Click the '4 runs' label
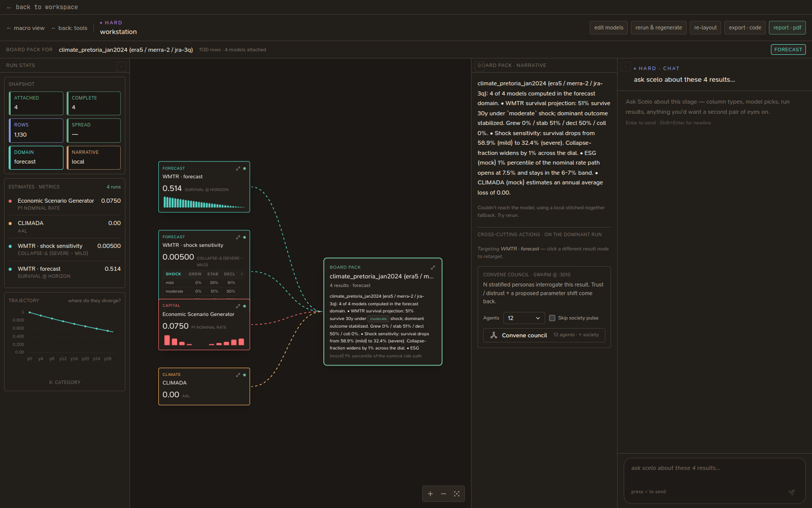Image resolution: width=812 pixels, height=508 pixels. pyautogui.click(x=114, y=187)
